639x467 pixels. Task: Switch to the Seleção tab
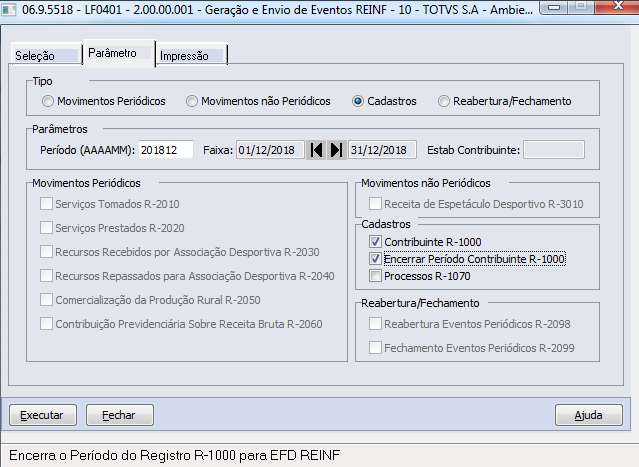46,55
